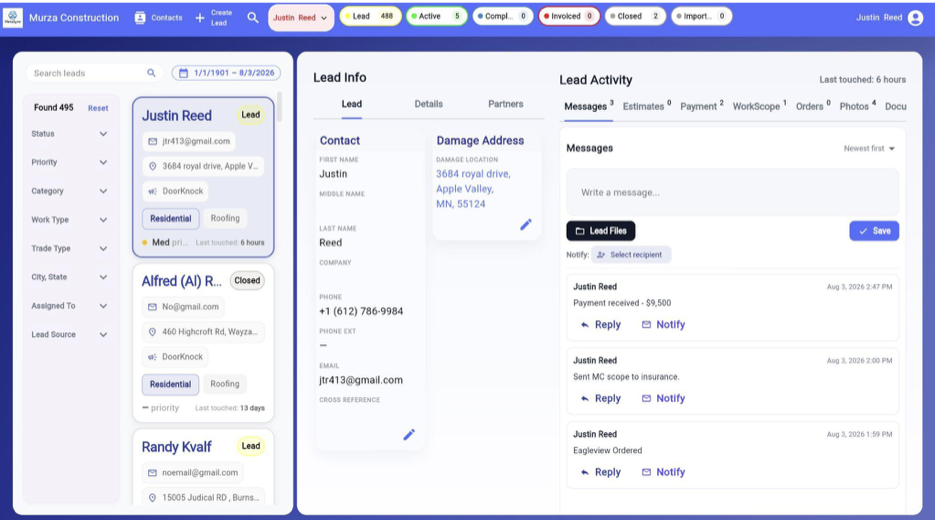Screen dimensions: 936x520
Task: Expand the Category filter
Action: pyautogui.click(x=69, y=191)
